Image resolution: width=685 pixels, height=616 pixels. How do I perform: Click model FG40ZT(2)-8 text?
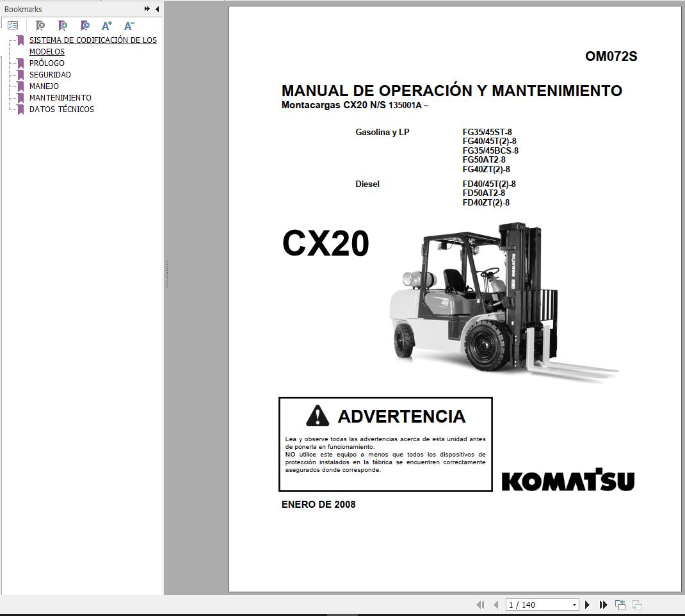[x=487, y=169]
